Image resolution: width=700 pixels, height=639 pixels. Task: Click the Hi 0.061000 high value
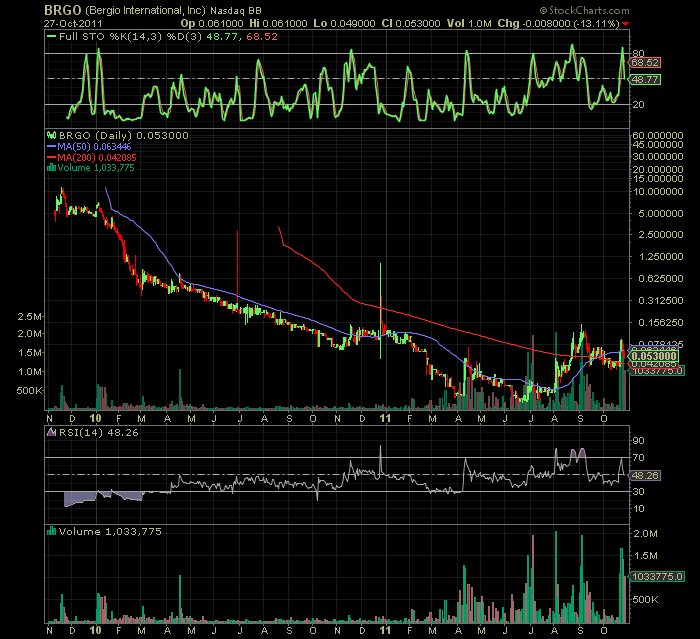coord(278,24)
